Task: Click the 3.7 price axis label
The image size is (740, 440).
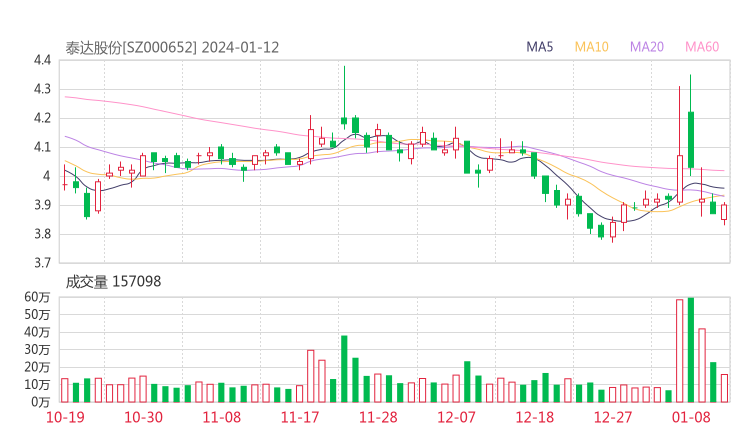Action: [x=42, y=262]
